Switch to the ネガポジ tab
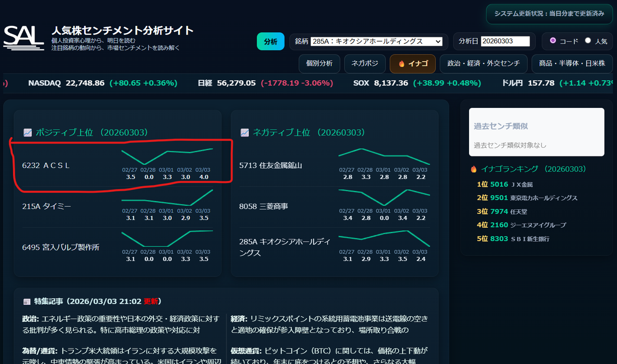617x364 pixels. click(364, 63)
